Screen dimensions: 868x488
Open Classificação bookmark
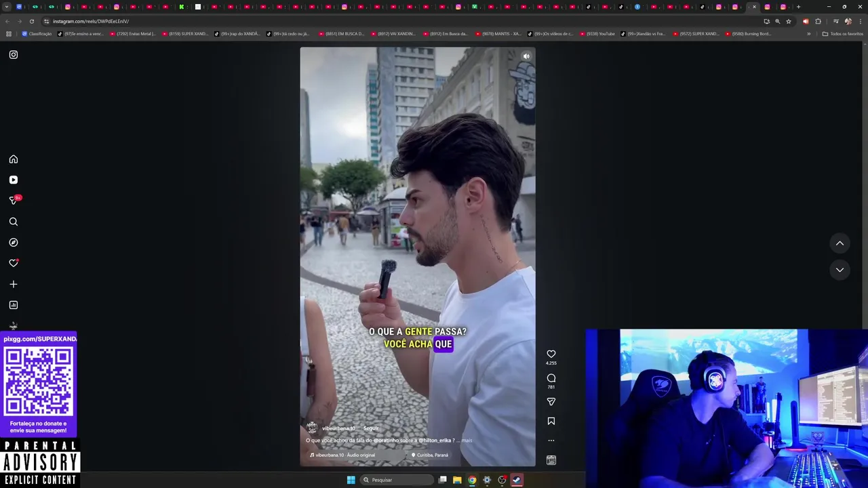[x=37, y=34]
